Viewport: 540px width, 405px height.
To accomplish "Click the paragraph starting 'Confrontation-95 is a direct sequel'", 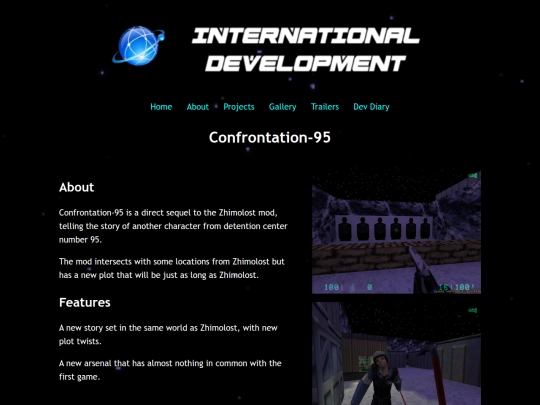I will (173, 226).
